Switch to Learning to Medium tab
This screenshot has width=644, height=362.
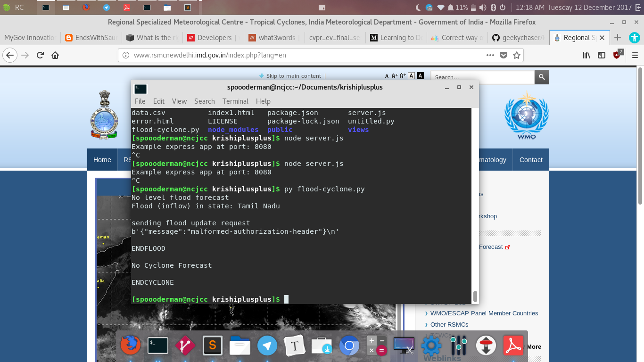coord(396,38)
